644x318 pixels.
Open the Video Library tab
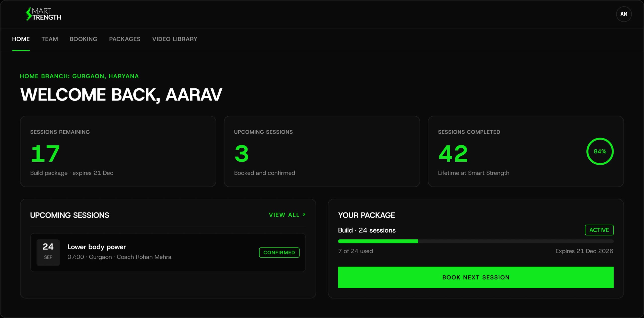click(175, 39)
